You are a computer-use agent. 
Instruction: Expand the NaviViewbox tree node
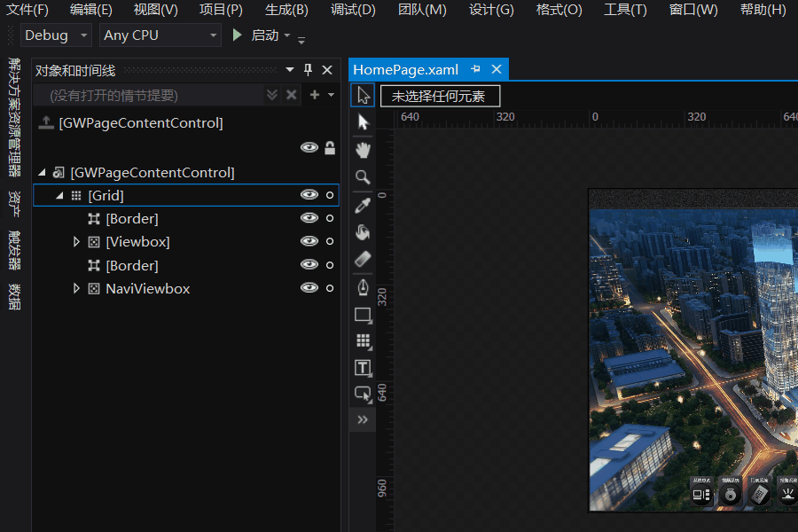click(76, 289)
